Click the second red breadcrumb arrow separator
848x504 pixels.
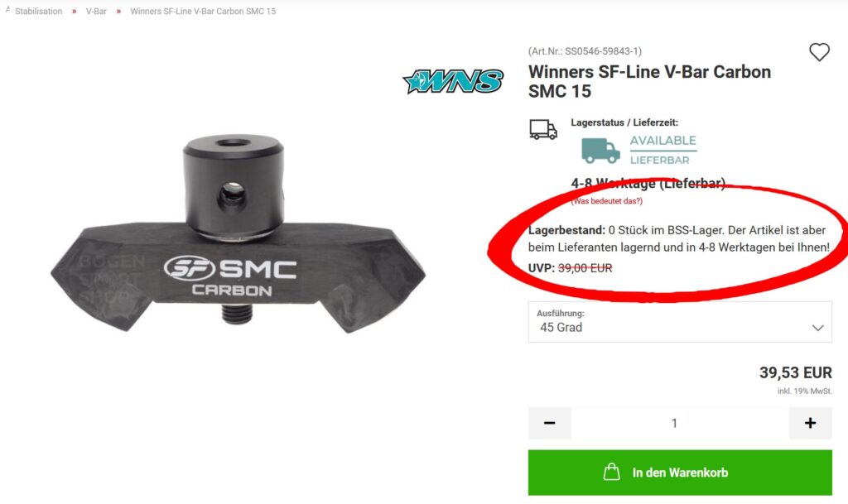(118, 12)
